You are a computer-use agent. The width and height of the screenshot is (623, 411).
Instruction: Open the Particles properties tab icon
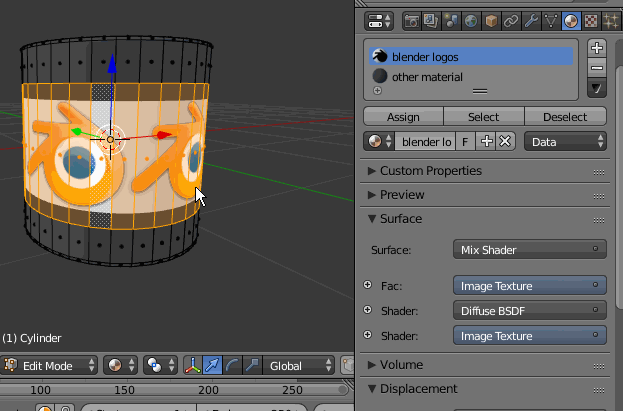pyautogui.click(x=611, y=21)
